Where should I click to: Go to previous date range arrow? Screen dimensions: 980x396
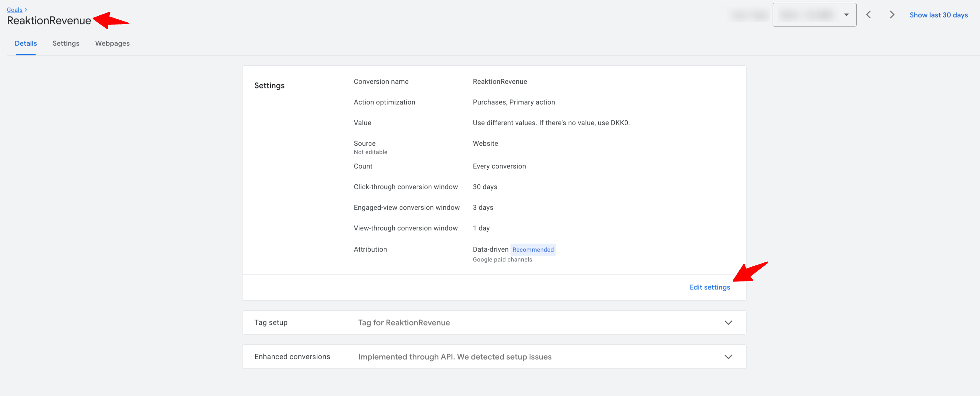869,15
